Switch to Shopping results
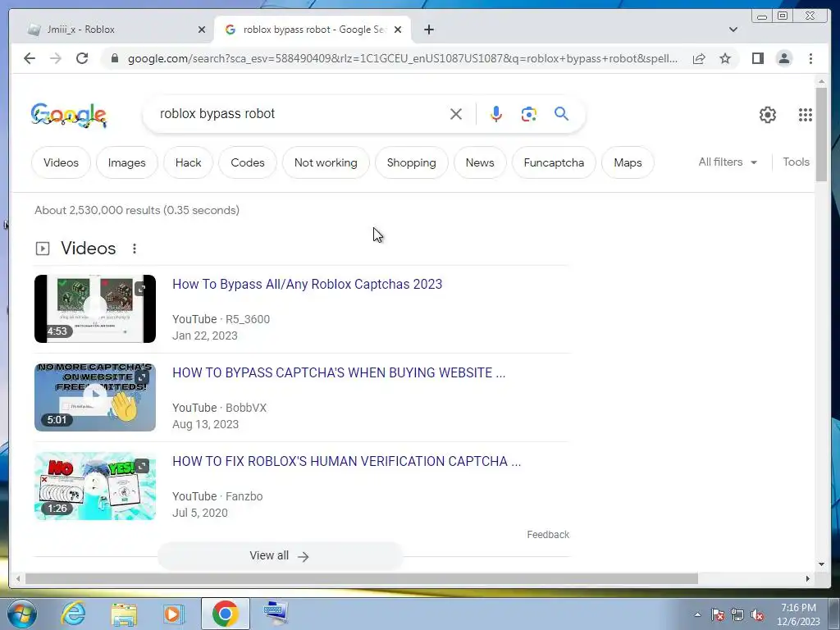Screen dimensions: 840x630 tap(412, 162)
